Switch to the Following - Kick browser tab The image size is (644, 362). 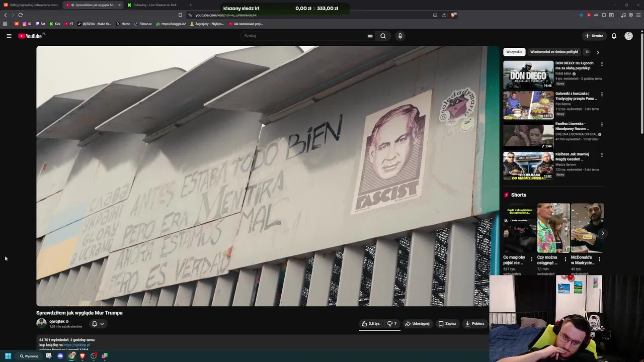pos(154,5)
